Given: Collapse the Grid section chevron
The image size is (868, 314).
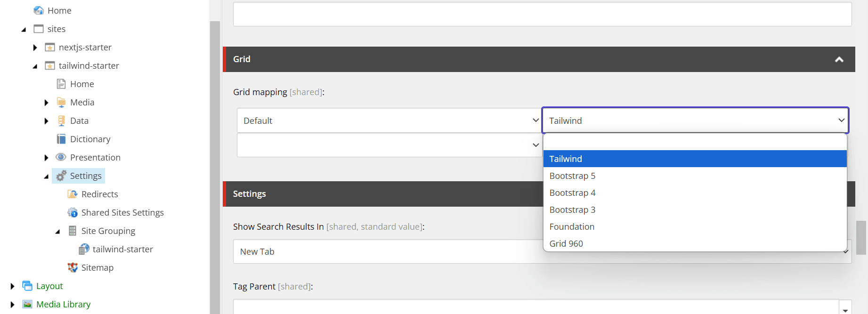Looking at the screenshot, I should [839, 59].
